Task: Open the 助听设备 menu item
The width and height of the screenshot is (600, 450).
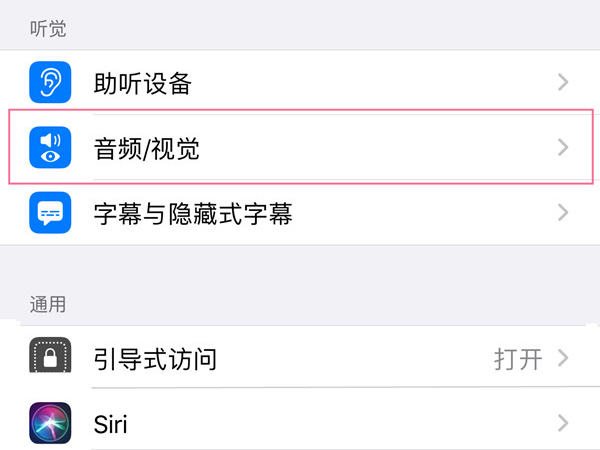Action: (141, 83)
